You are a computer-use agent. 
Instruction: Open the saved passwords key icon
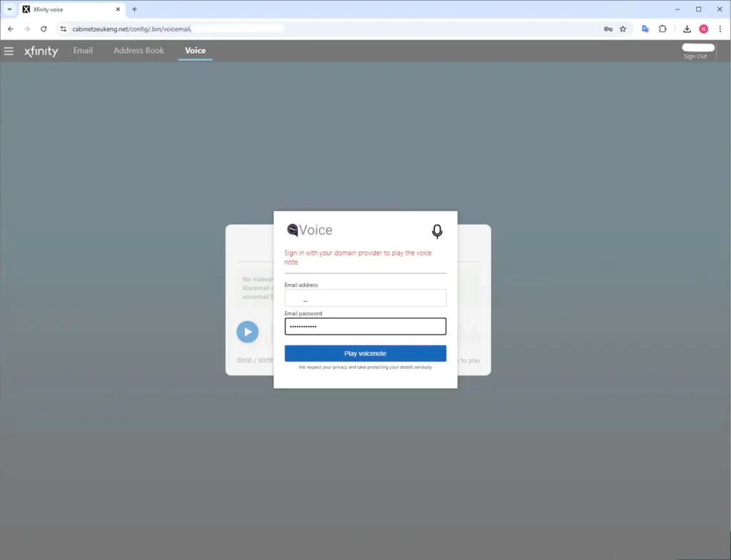tap(608, 29)
